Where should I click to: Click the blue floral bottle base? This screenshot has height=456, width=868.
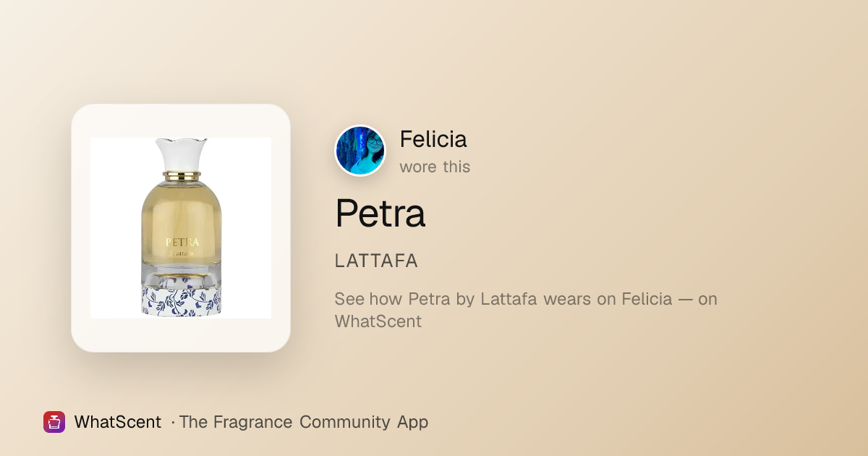coord(182,300)
